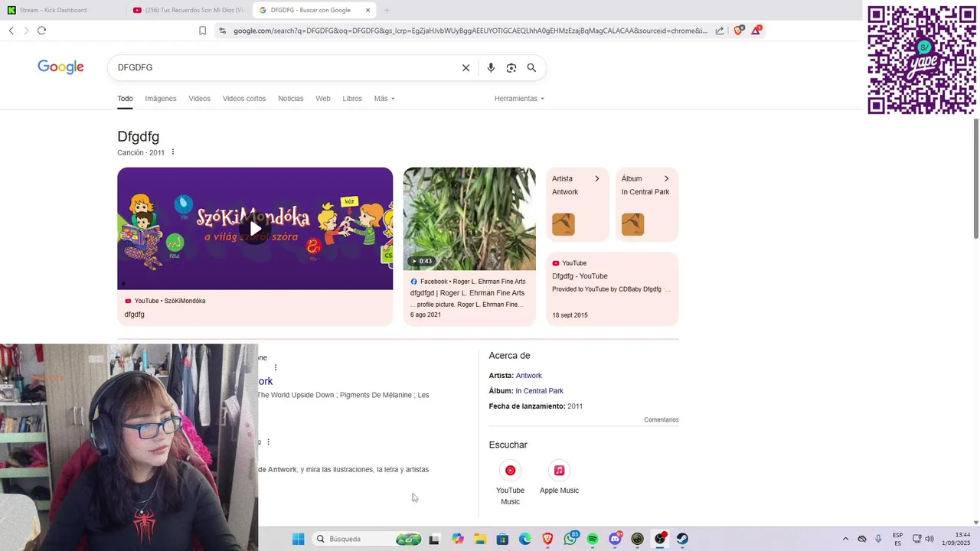Switch to Noticias tab

[x=290, y=99]
